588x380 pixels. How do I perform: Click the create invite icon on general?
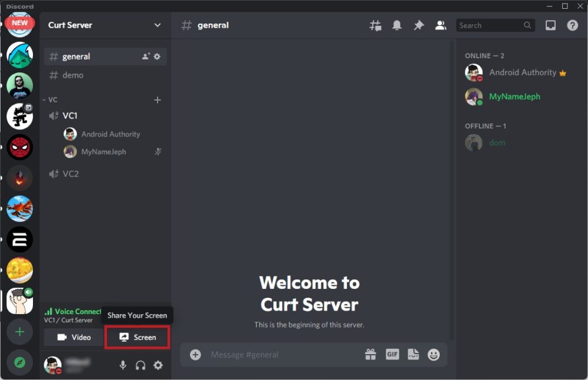(146, 56)
